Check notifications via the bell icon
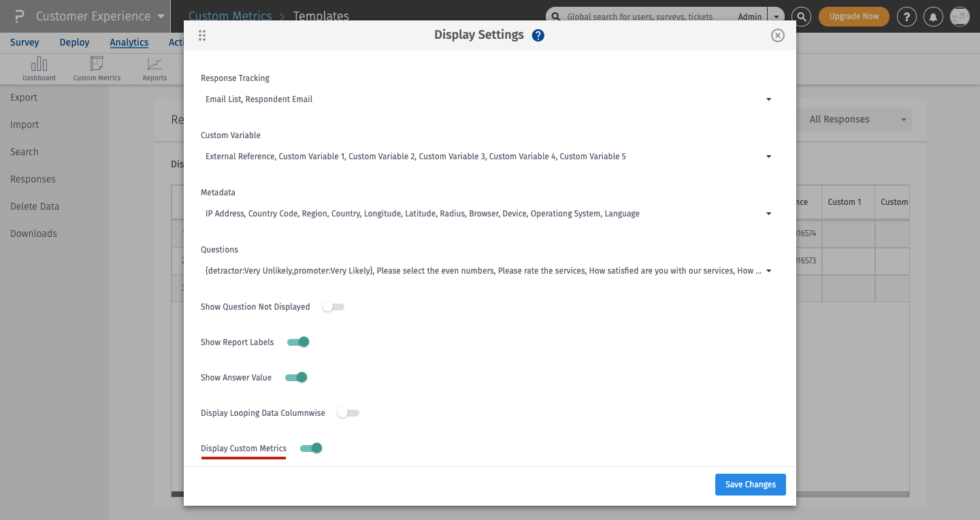Screen dimensions: 980x520 click(x=933, y=16)
